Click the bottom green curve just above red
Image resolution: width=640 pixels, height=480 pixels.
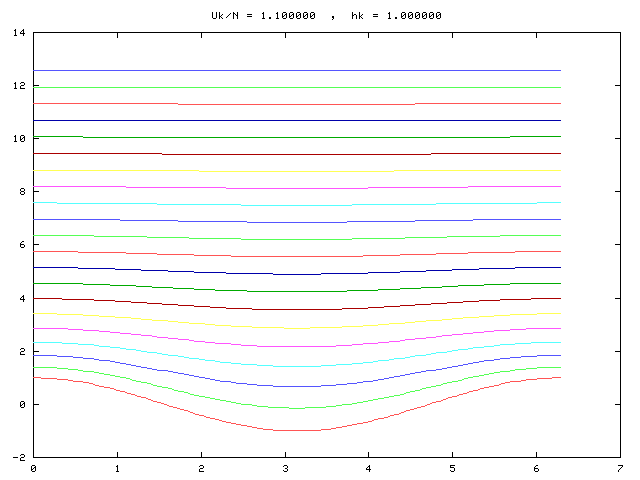coord(297,408)
